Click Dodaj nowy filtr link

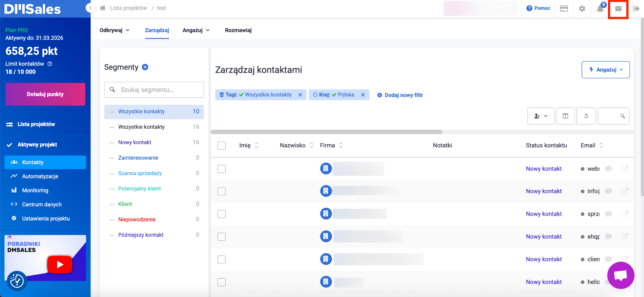click(x=400, y=95)
